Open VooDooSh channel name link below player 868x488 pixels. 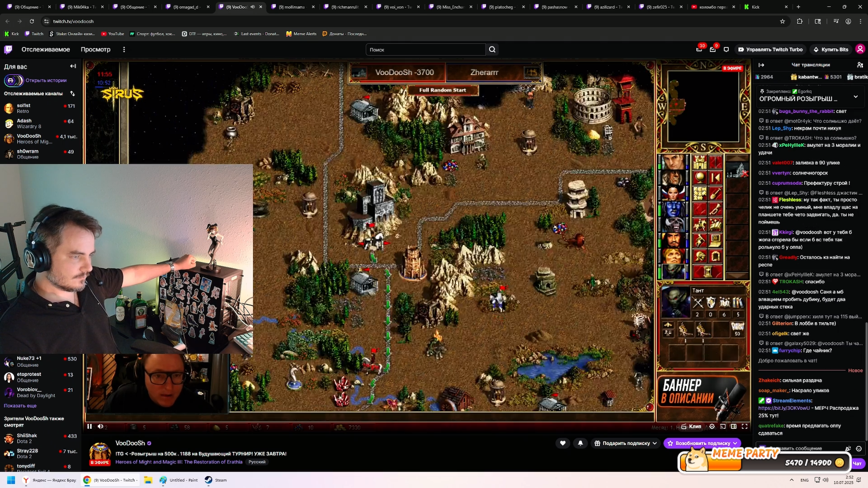130,443
